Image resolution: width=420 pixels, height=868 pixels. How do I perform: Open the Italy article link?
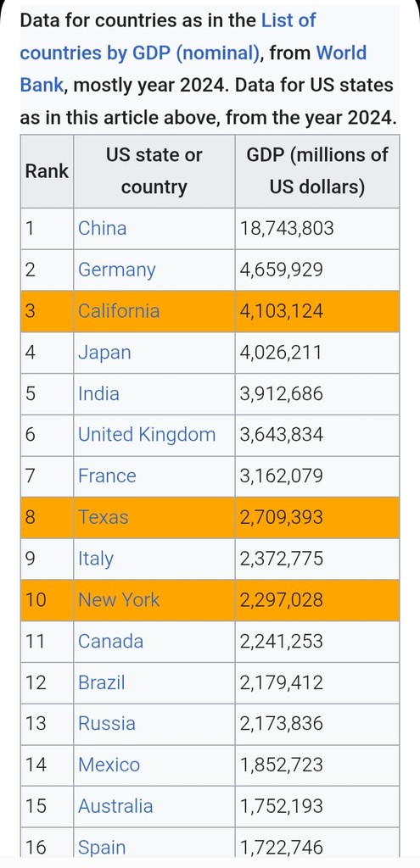coord(96,559)
